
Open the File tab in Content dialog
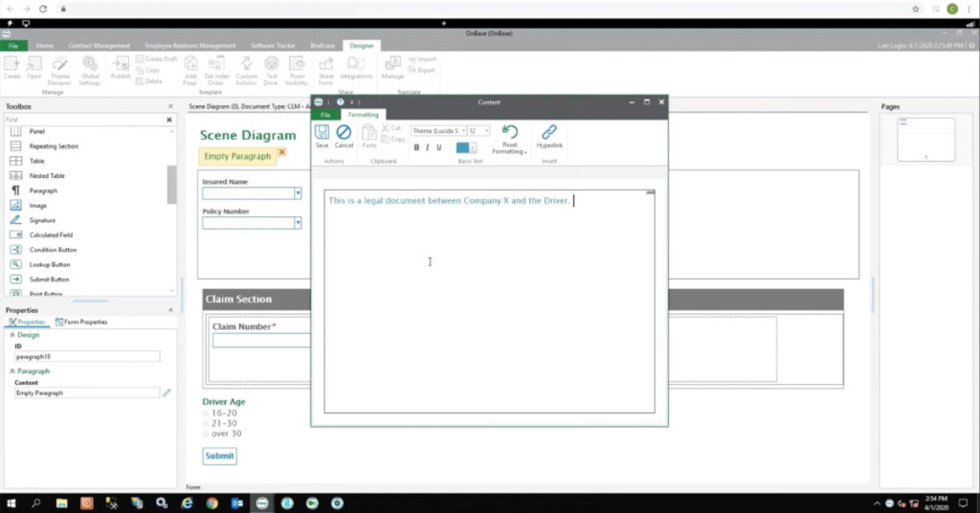pyautogui.click(x=325, y=115)
